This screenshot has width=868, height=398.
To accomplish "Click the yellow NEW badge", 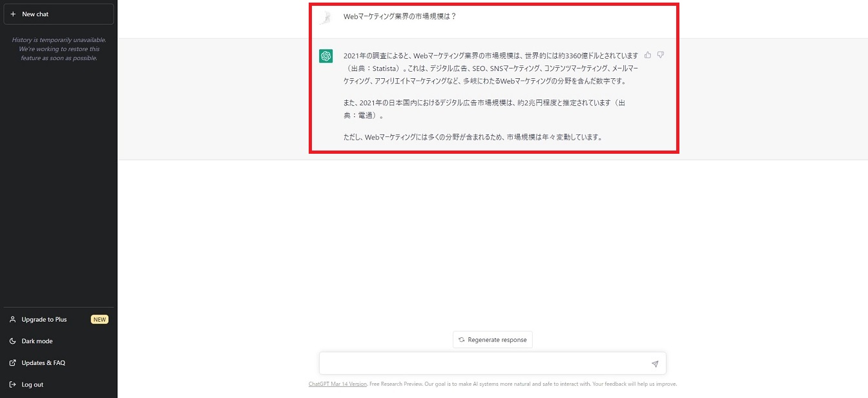I will [99, 319].
